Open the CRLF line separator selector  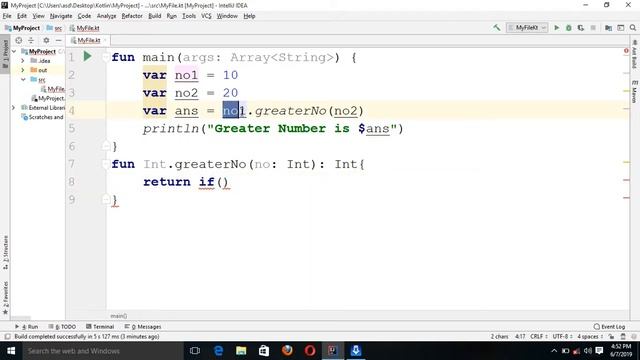[539, 337]
